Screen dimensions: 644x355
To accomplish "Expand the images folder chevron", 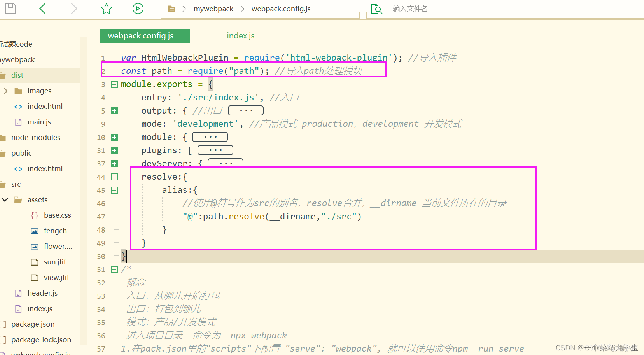I will click(5, 91).
